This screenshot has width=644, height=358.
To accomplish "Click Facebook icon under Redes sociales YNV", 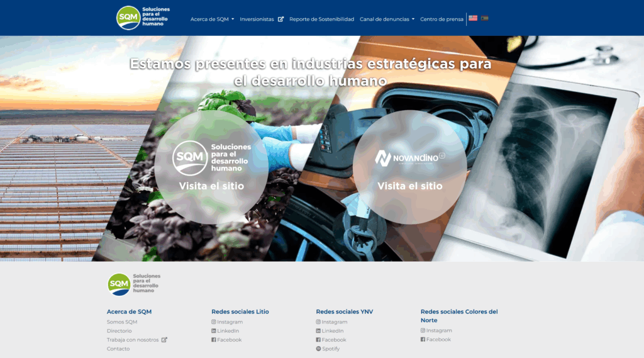I will click(x=318, y=340).
